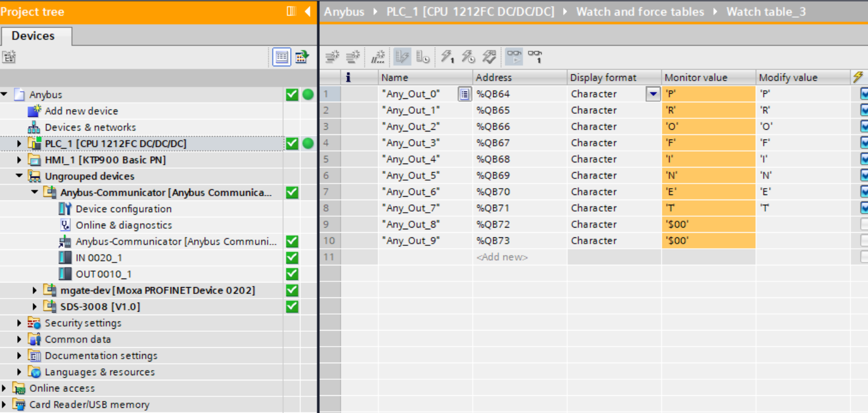Click the 'Monitor all' glasses icon
This screenshot has height=413, width=868.
pyautogui.click(x=513, y=57)
